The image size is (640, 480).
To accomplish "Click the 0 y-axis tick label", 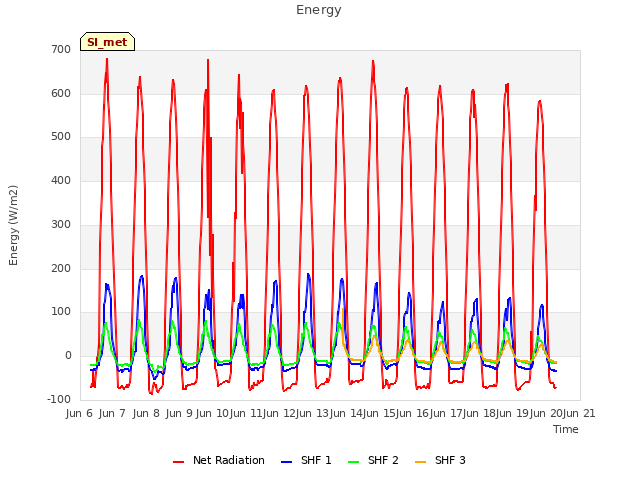I will coord(68,356).
